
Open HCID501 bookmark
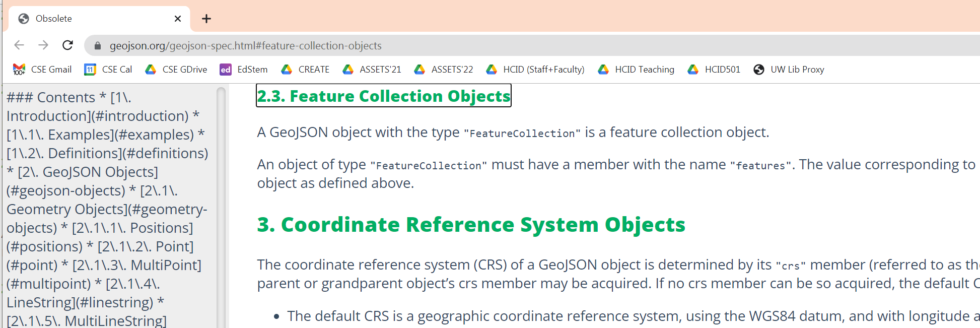714,70
